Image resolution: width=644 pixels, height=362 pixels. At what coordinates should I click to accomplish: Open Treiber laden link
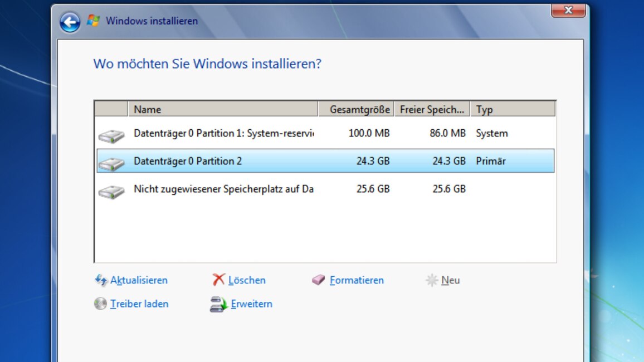pos(139,304)
